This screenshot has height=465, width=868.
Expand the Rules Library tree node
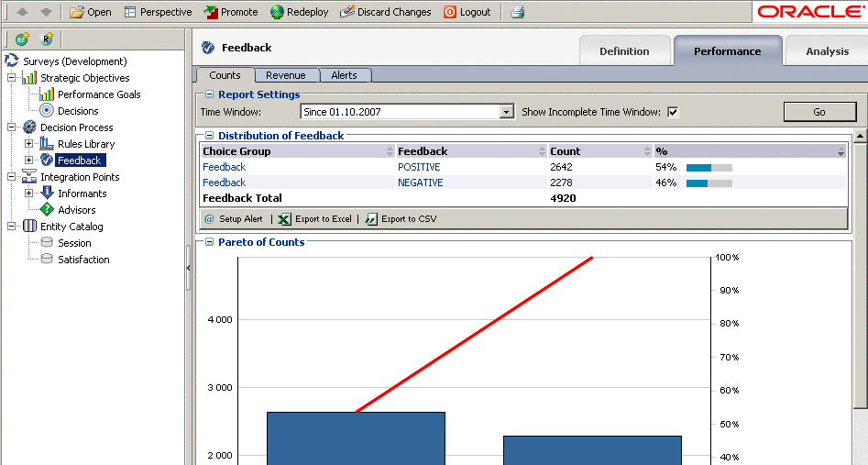[x=28, y=144]
